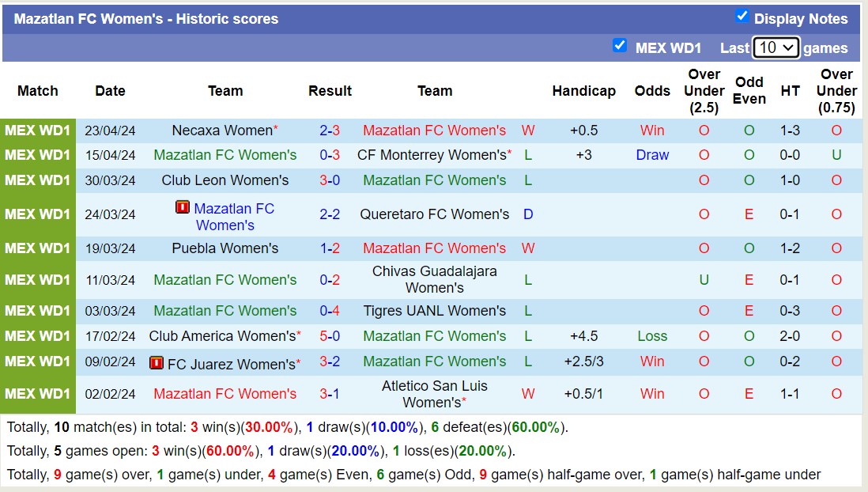Uncheck the MEX WD1 league checkbox

[620, 46]
